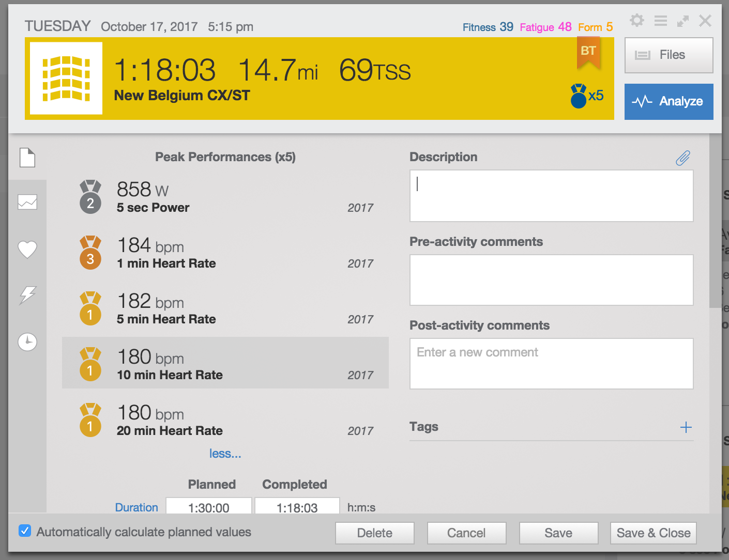Viewport: 729px width, 560px height.
Task: Click the Completed duration field 1:18:03
Action: [x=297, y=506]
